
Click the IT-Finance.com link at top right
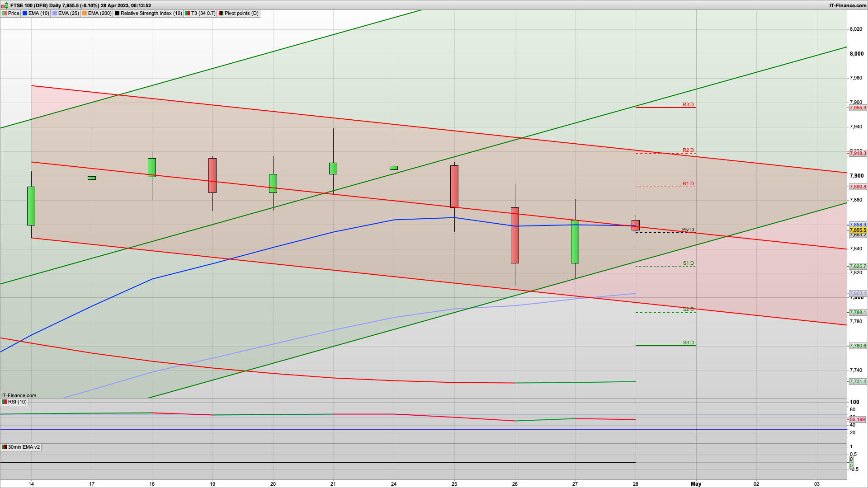tap(848, 5)
